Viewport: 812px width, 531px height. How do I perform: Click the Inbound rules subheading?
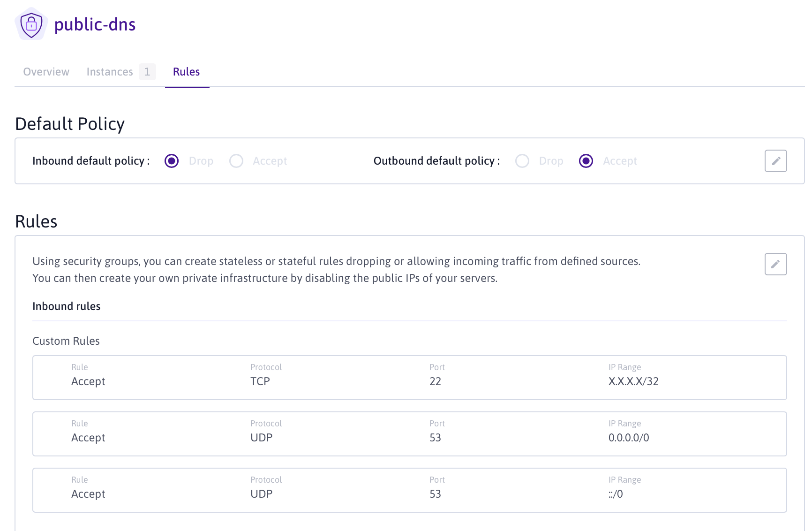tap(67, 306)
